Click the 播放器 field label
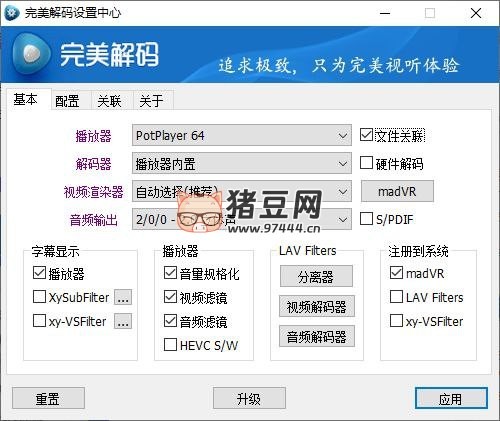Screen dimensions: 500x421 point(93,136)
